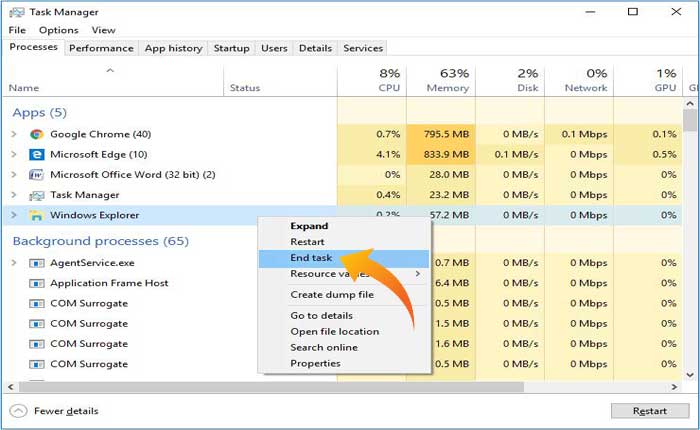Select End task from context menu

coord(311,258)
